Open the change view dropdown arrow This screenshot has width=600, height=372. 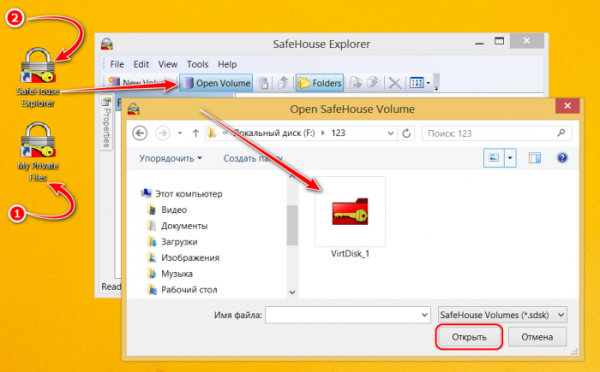point(510,158)
